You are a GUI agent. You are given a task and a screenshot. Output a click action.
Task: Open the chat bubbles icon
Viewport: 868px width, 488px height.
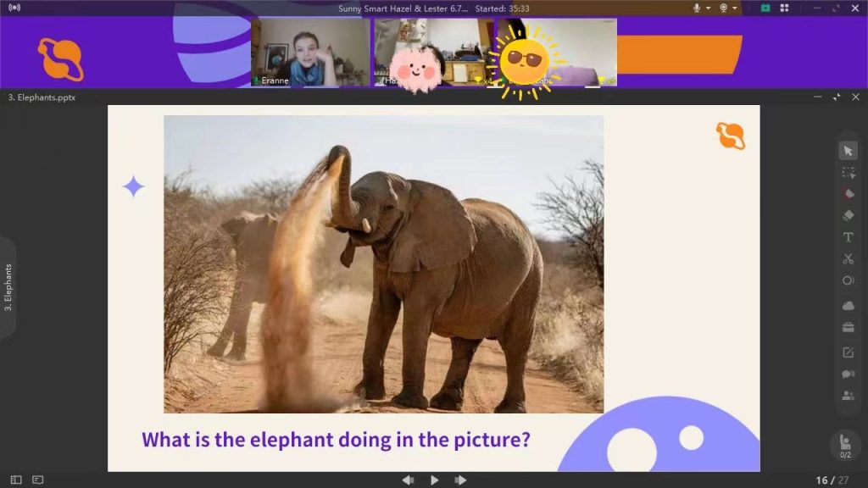pyautogui.click(x=848, y=374)
